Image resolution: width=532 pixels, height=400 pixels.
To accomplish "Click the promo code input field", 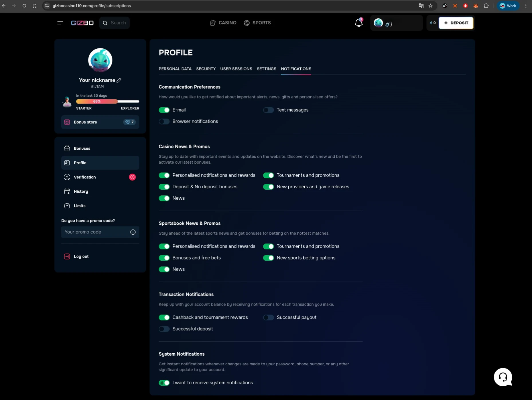I will click(x=100, y=232).
